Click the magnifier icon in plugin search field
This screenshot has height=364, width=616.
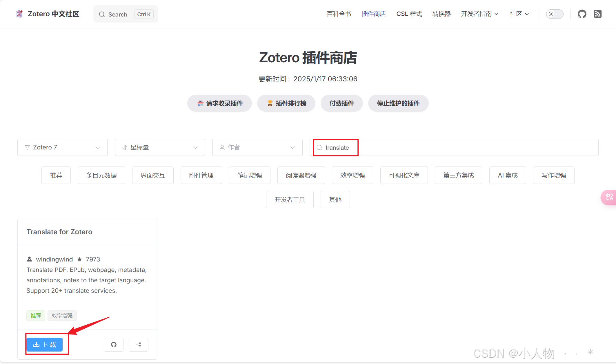pos(319,148)
